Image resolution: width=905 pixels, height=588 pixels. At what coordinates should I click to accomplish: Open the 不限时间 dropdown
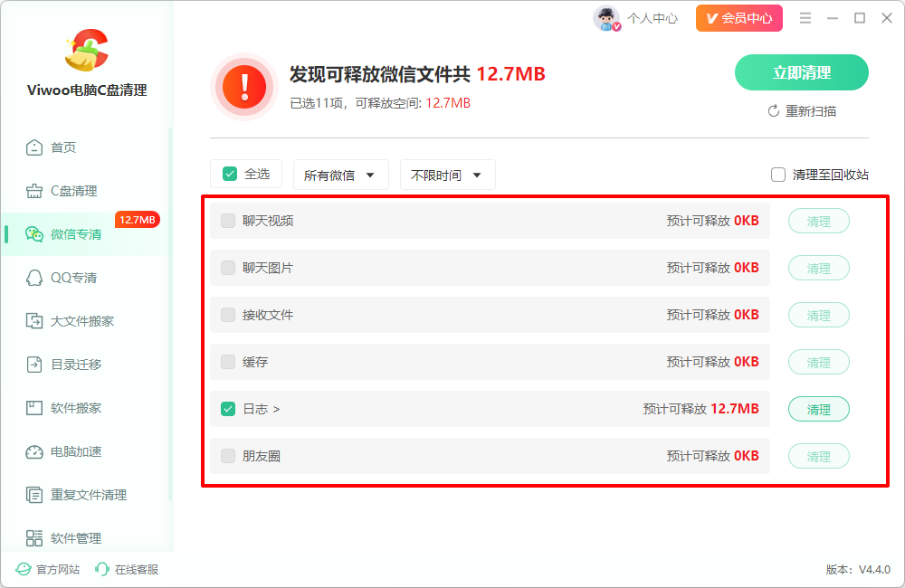pyautogui.click(x=448, y=175)
